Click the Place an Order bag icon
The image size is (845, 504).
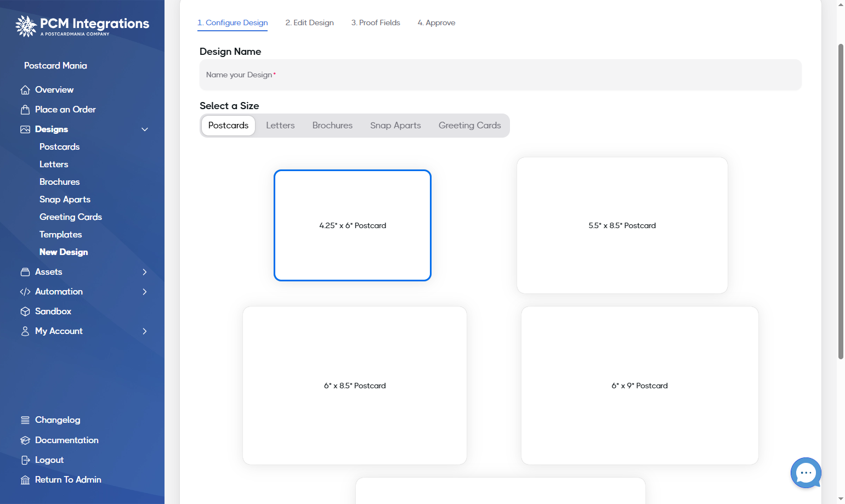[25, 110]
